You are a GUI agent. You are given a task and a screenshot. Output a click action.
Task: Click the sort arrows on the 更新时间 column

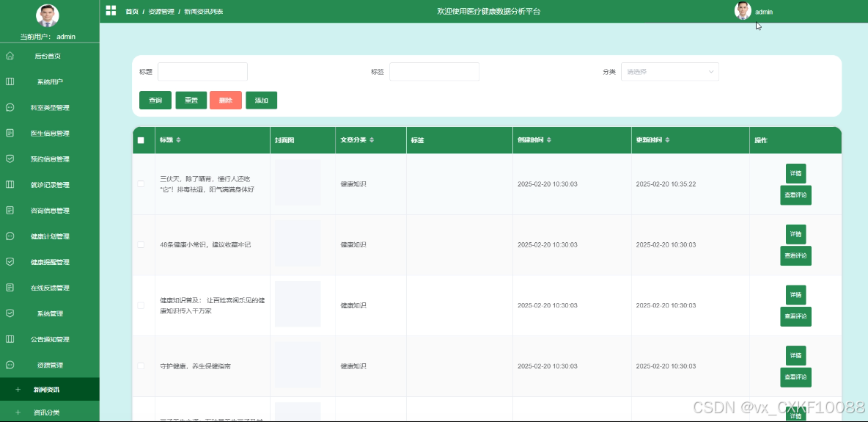668,140
